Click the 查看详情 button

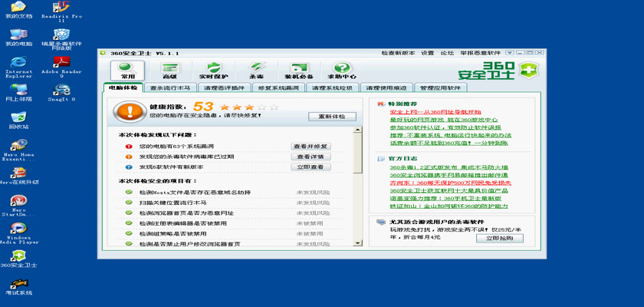311,157
